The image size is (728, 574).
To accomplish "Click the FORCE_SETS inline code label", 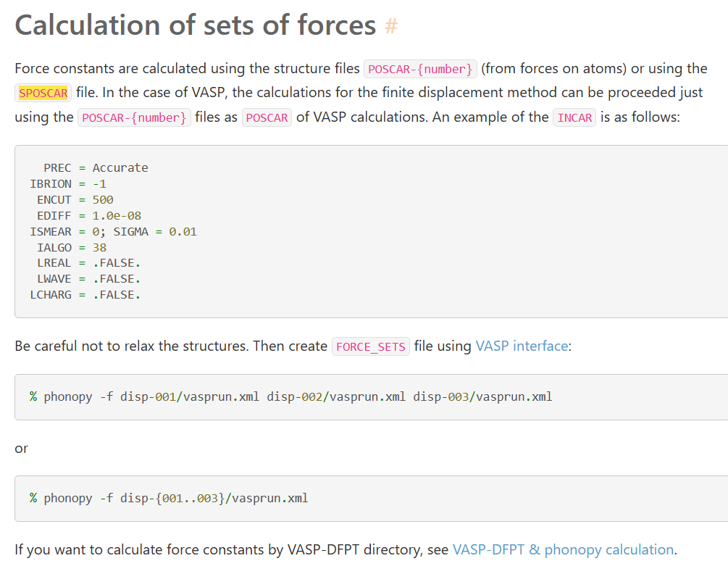I will [371, 347].
